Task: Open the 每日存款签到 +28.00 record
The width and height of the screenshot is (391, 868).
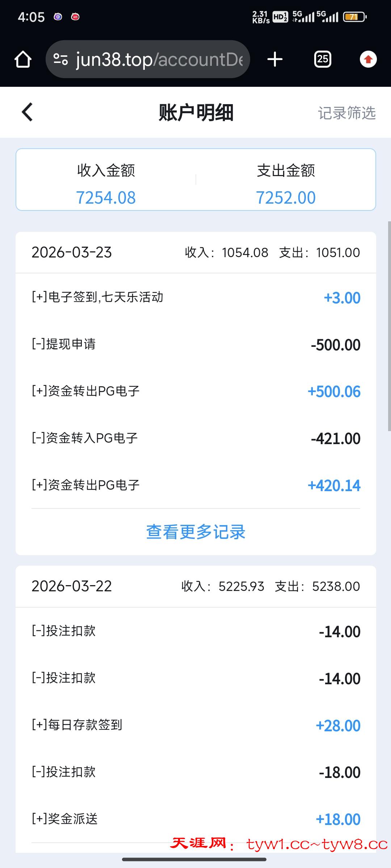Action: click(x=195, y=725)
